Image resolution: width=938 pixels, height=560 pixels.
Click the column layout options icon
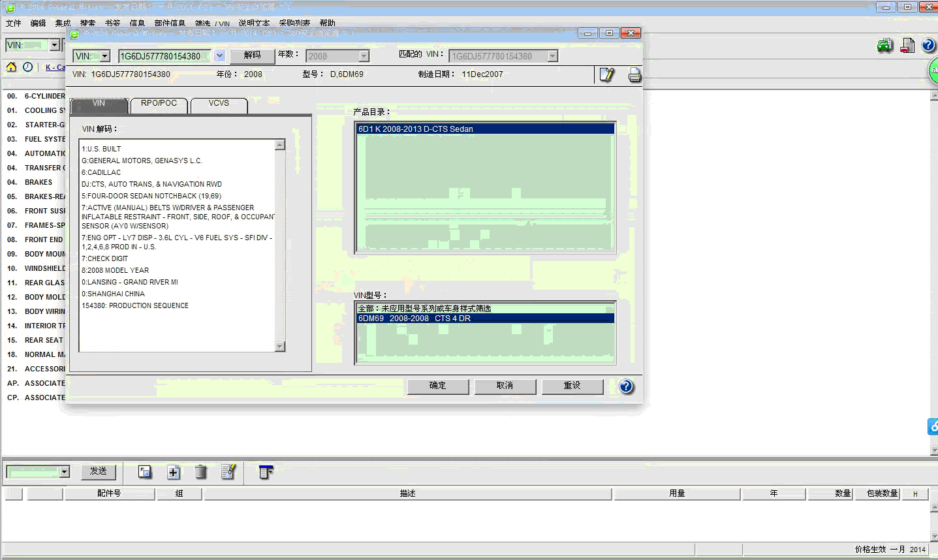click(x=265, y=471)
